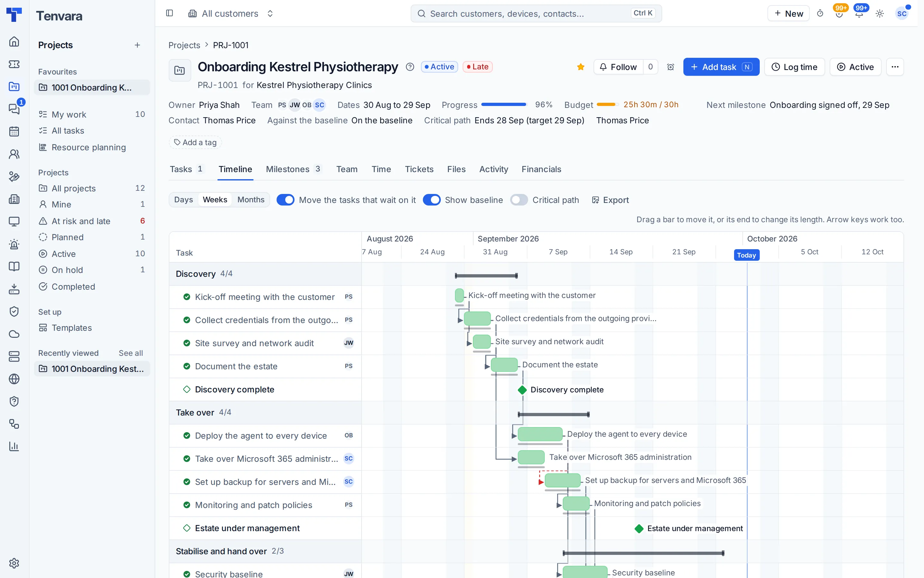Click the Follow button

618,67
